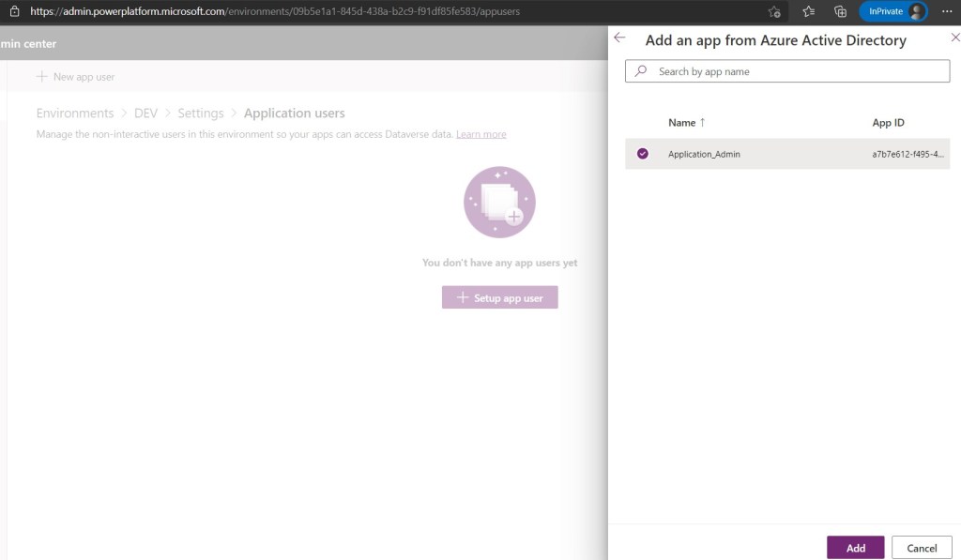The height and width of the screenshot is (560, 961).
Task: Click the Add button
Action: pyautogui.click(x=855, y=548)
